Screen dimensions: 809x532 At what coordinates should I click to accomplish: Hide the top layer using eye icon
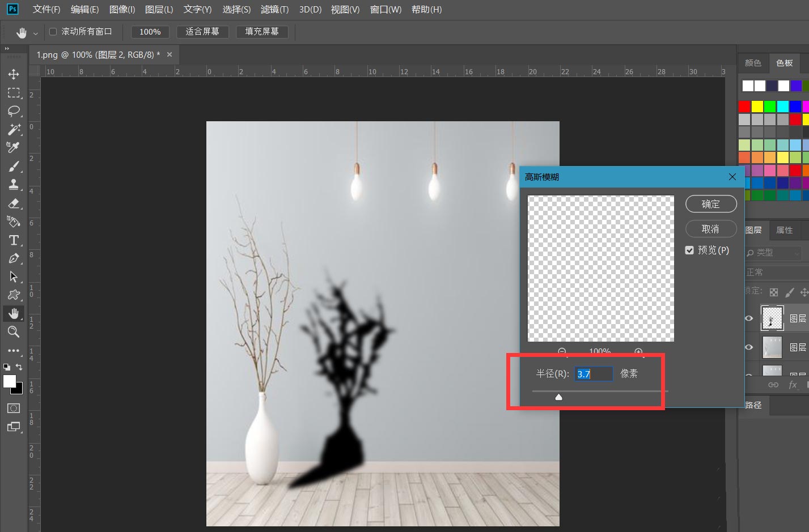point(749,318)
